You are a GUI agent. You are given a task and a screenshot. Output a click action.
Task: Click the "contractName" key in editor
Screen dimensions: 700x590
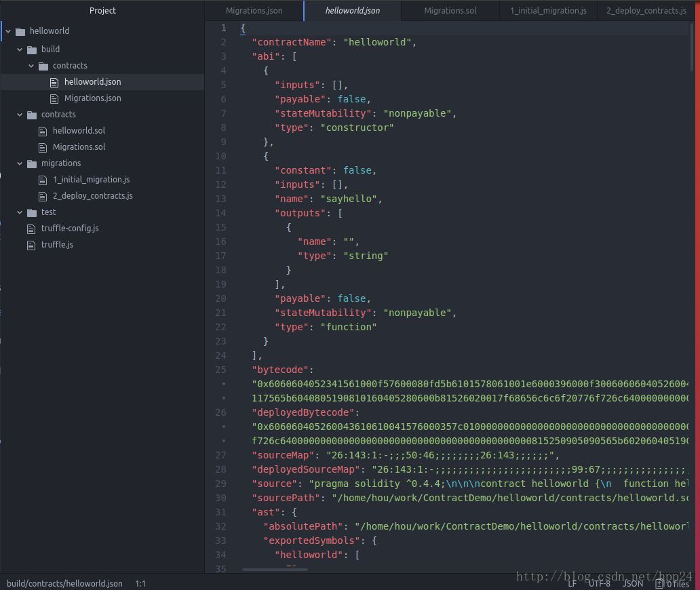(x=292, y=43)
